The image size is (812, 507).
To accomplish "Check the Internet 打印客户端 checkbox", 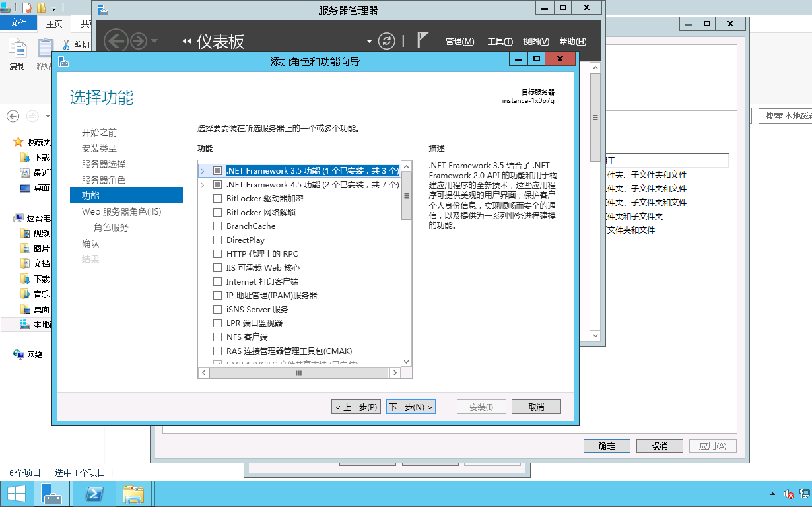I will (x=217, y=281).
